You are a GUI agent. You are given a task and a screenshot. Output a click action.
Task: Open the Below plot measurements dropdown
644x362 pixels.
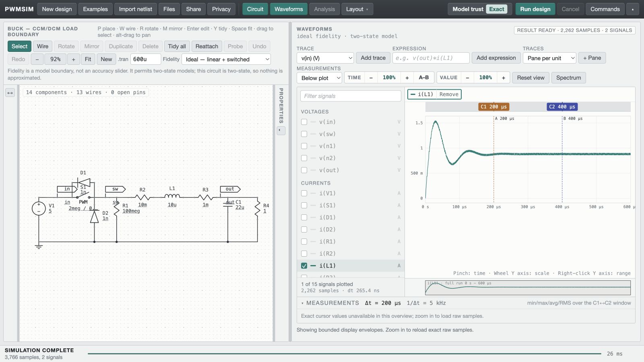(x=319, y=78)
